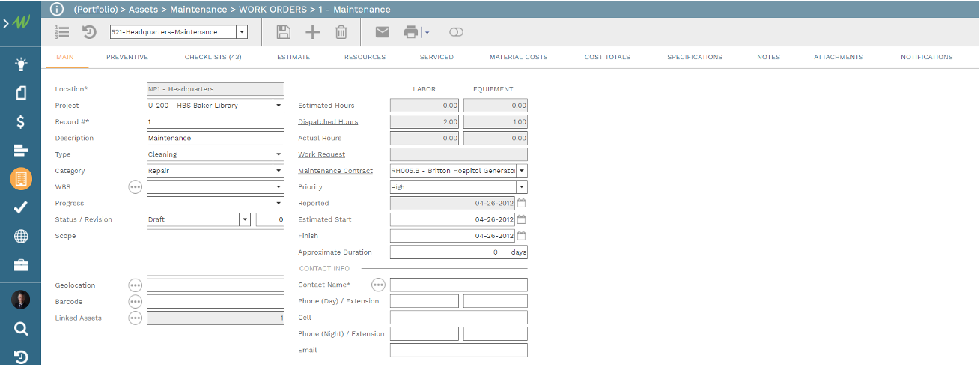Click the Portfolio breadcrumb link
Viewport: 980px width, 367px height.
95,10
